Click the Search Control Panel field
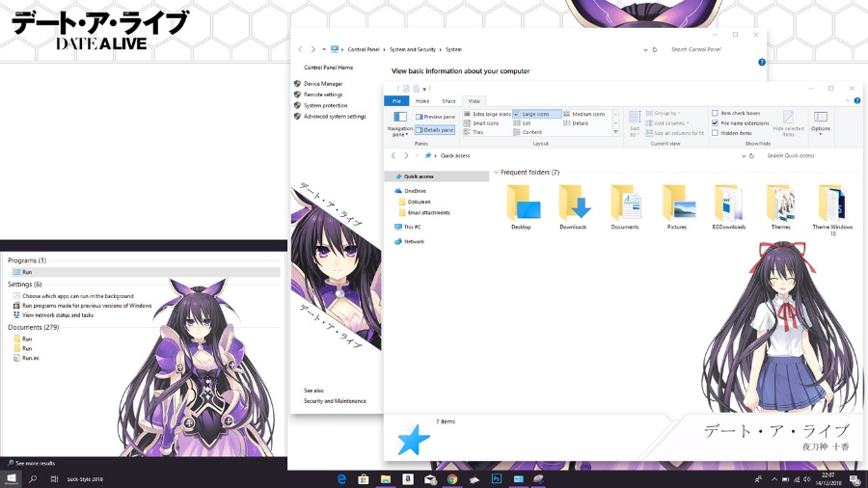The width and height of the screenshot is (868, 488). (714, 50)
